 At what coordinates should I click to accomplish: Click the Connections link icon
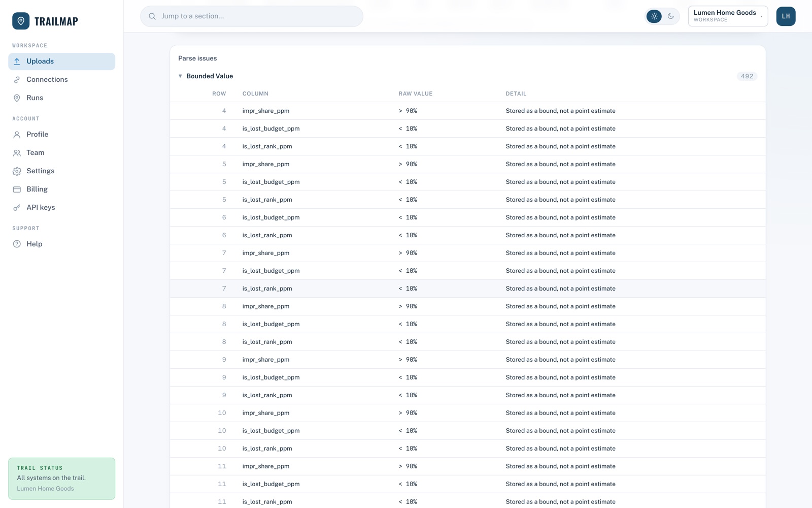point(17,80)
